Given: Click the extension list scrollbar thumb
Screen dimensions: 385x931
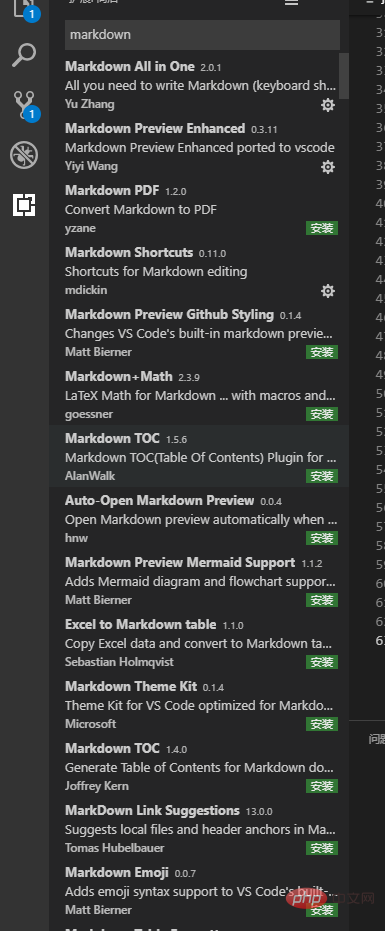Looking at the screenshot, I should [x=343, y=75].
